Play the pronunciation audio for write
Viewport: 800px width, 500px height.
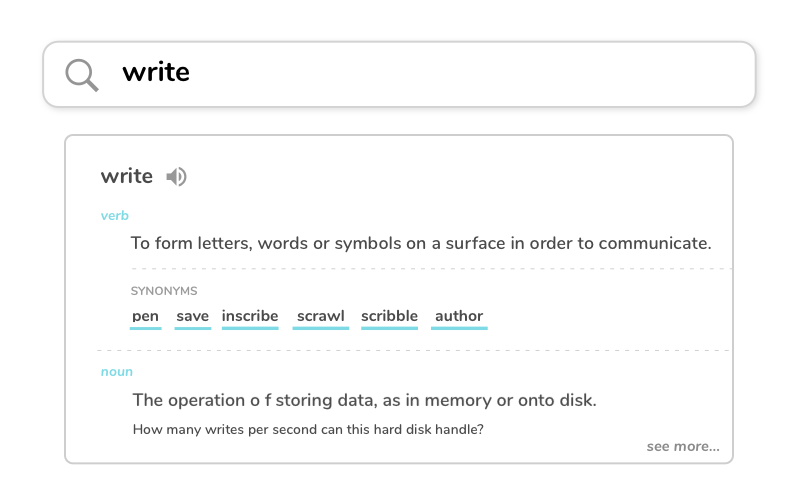[x=177, y=177]
